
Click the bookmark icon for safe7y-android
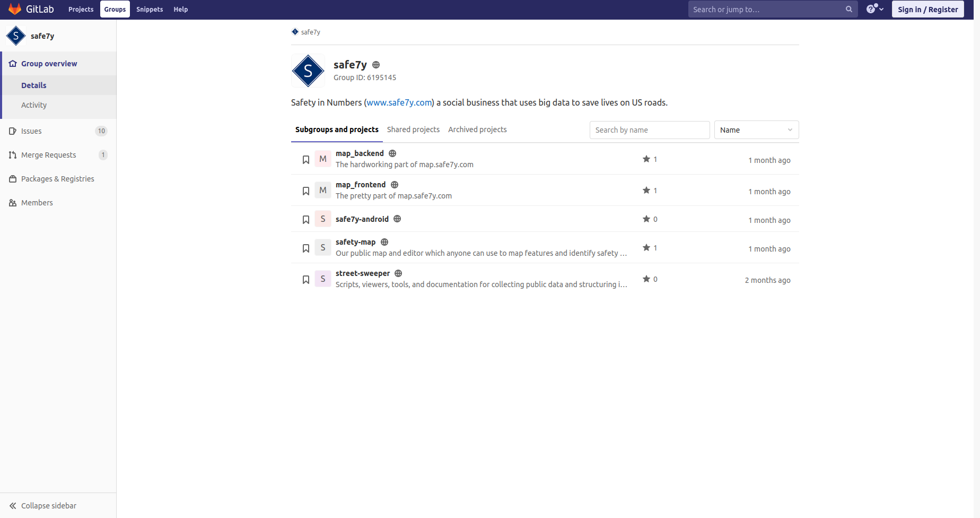(306, 220)
